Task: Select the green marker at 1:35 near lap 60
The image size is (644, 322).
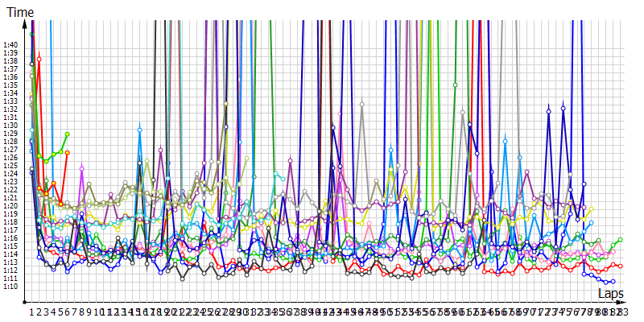Action: (456, 85)
